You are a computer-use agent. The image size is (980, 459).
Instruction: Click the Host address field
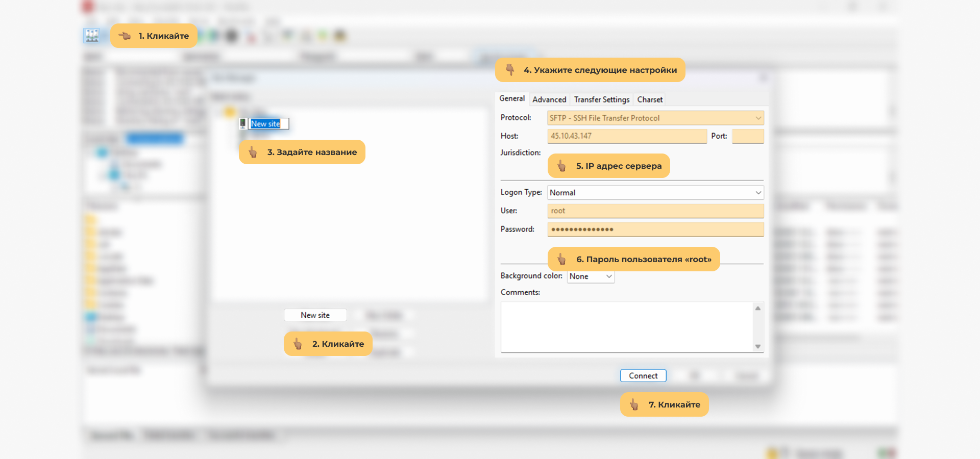[x=627, y=136]
